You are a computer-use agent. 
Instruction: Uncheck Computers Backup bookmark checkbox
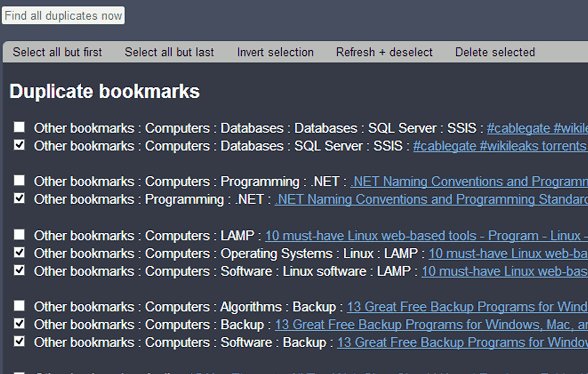click(19, 323)
